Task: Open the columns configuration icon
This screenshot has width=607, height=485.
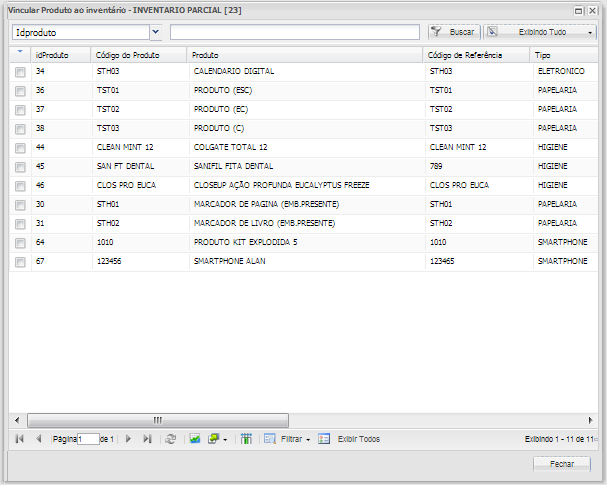Action: click(x=246, y=439)
